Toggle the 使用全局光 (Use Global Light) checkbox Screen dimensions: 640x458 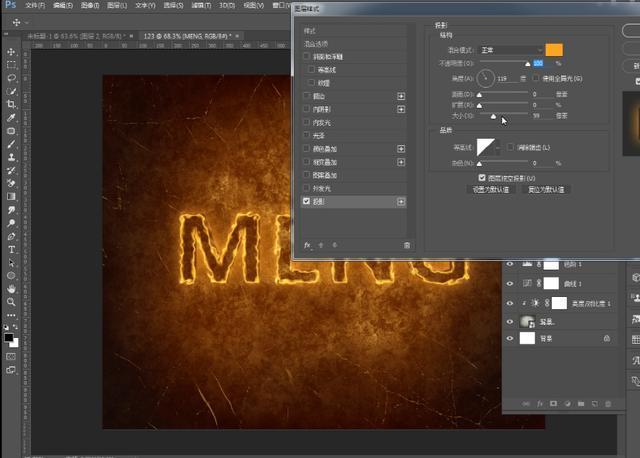(536, 78)
